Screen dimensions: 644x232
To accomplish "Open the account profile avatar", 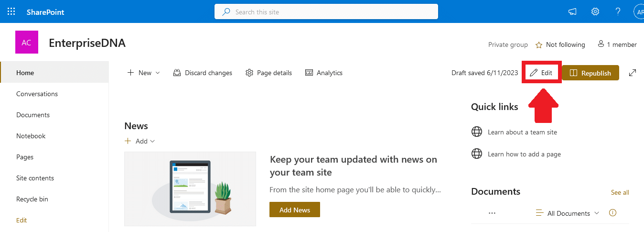I will 639,12.
